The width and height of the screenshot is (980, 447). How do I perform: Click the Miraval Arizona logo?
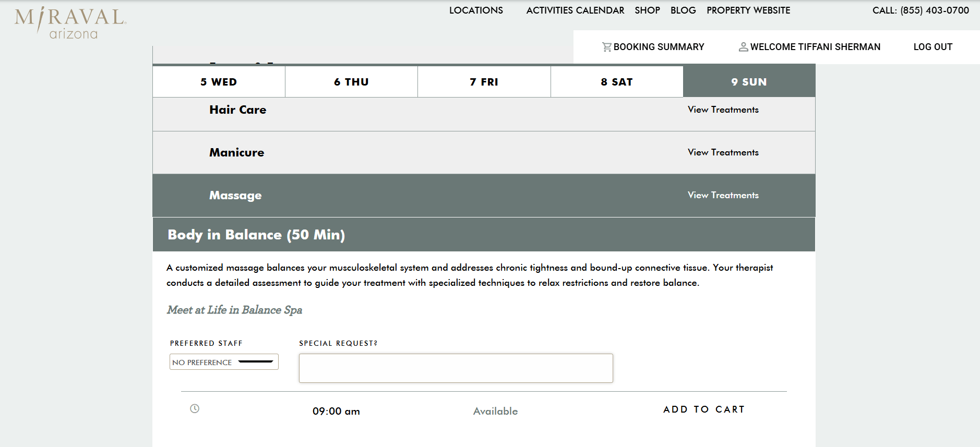click(x=70, y=23)
